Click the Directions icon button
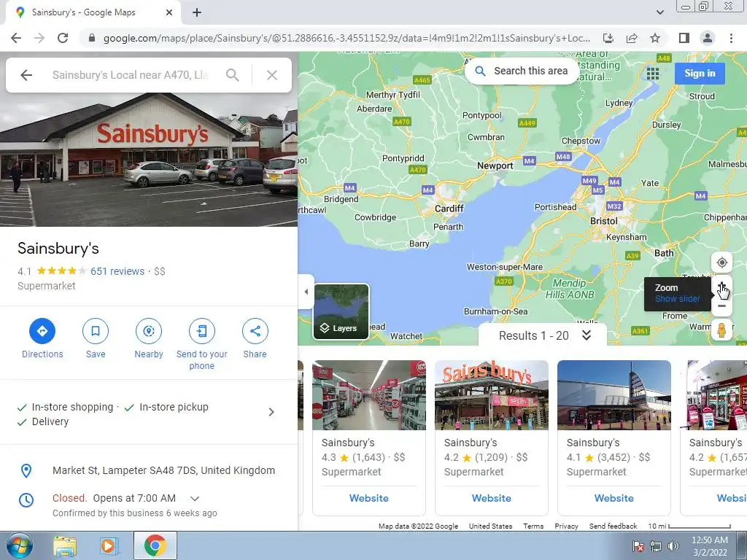The width and height of the screenshot is (747, 560). coord(42,331)
